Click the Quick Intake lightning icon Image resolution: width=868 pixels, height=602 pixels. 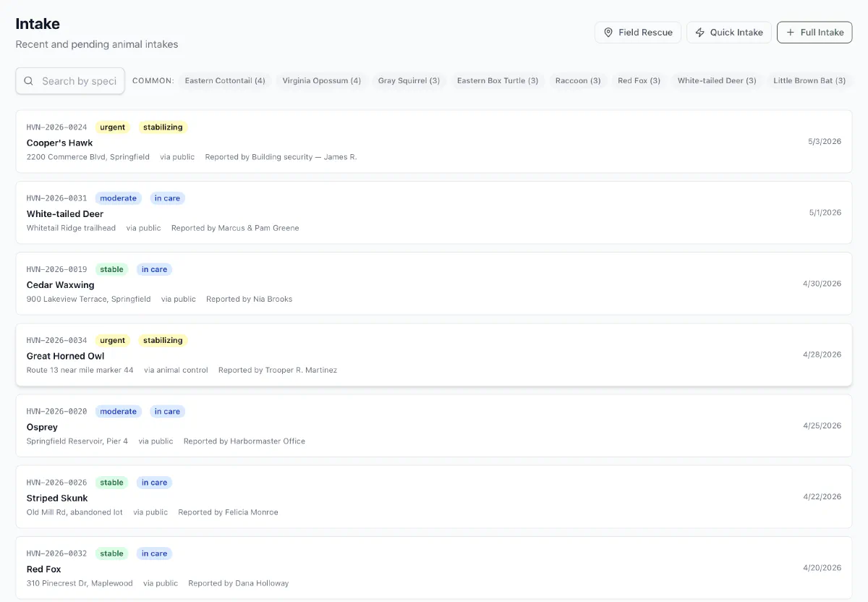point(699,33)
